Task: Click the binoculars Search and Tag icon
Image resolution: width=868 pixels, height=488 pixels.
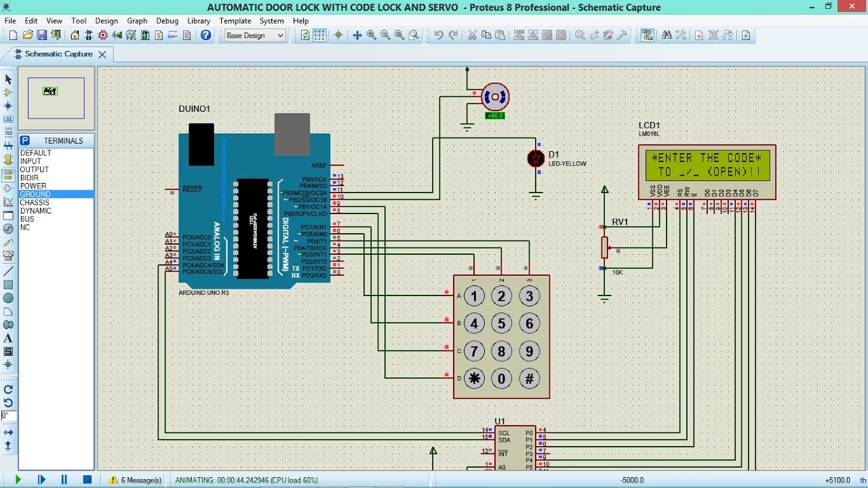Action: point(667,35)
